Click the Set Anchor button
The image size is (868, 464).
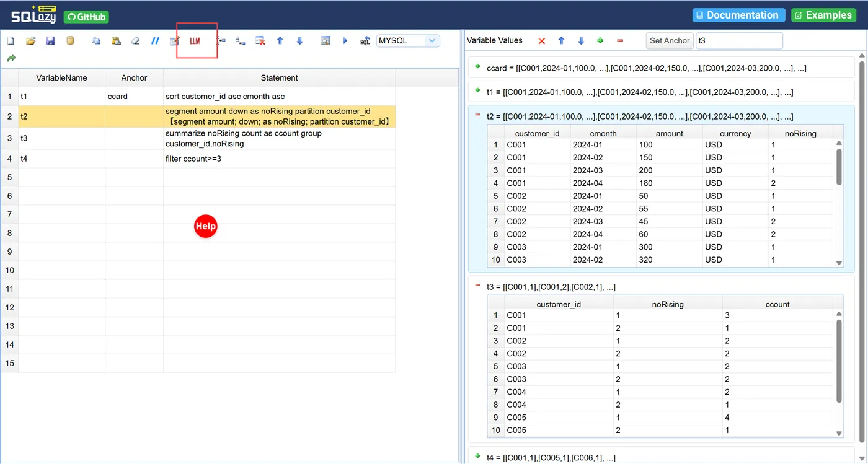669,41
